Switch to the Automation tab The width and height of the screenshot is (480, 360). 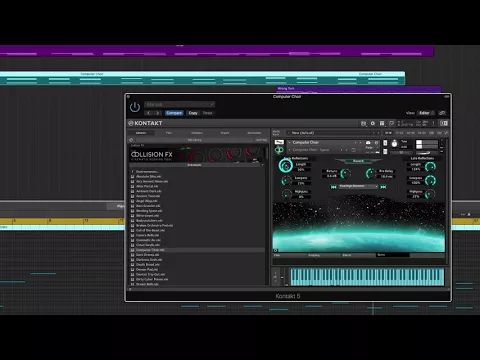point(254,133)
